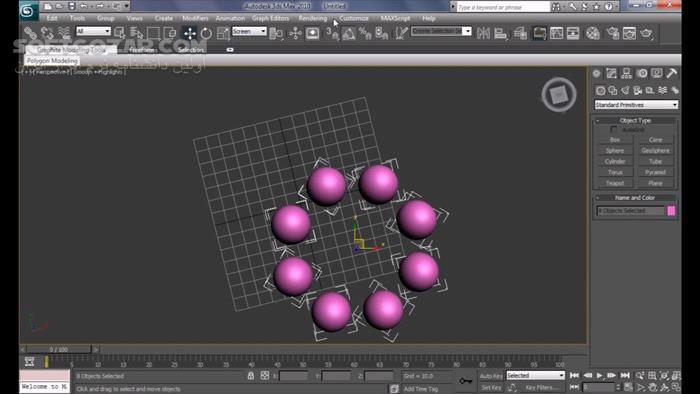Image resolution: width=700 pixels, height=394 pixels.
Task: Open the 3ds Max application menu logo
Action: 28,11
